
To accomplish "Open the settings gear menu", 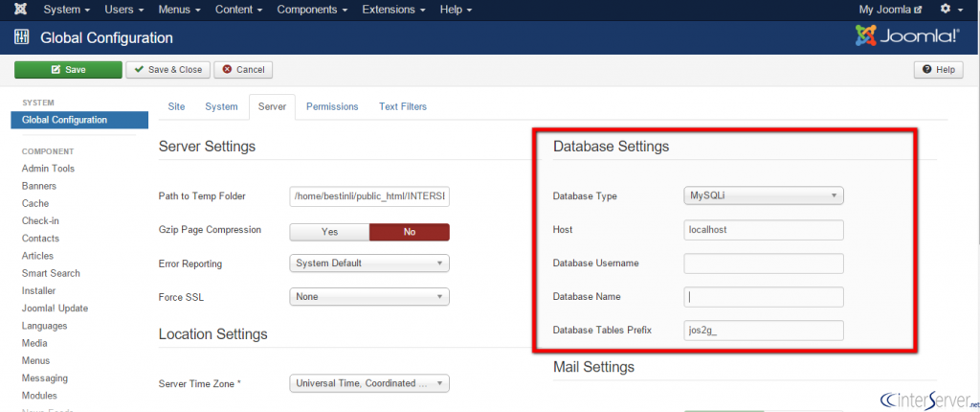I will (951, 10).
